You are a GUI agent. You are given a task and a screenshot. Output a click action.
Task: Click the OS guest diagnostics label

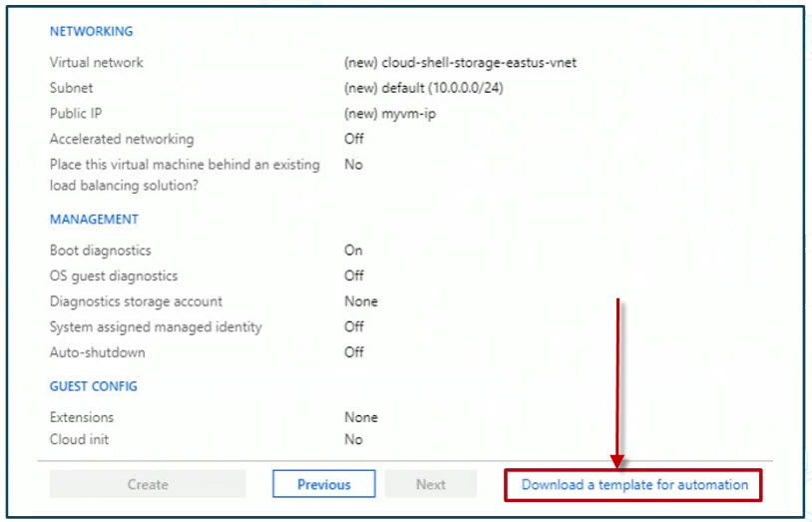(114, 275)
